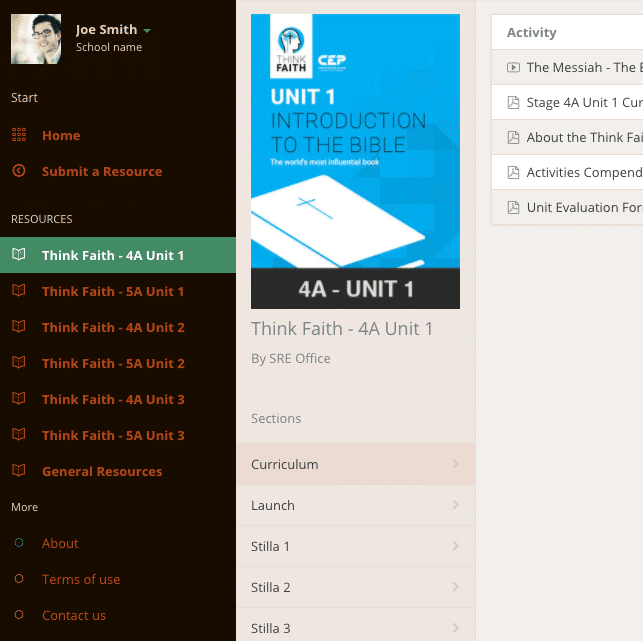Select Think Faith - 4A Unit 1 resource
Viewport: 643px width, 641px height.
click(x=118, y=255)
